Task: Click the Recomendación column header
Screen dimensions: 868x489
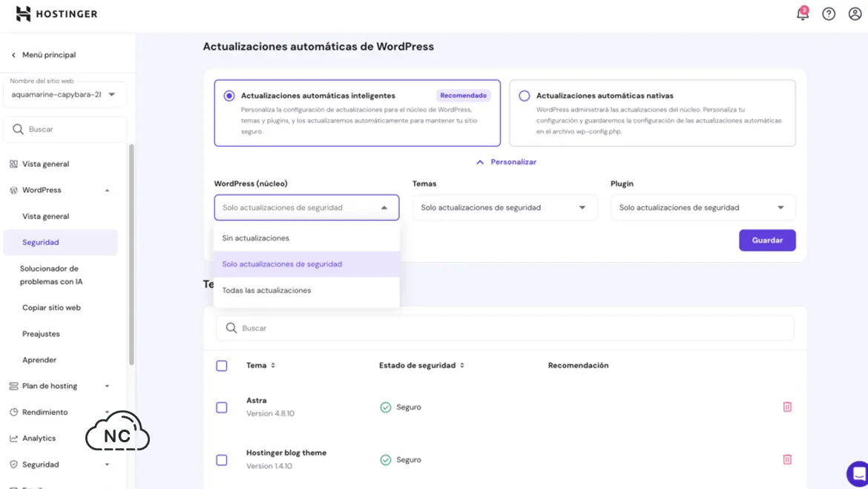Action: [578, 366]
